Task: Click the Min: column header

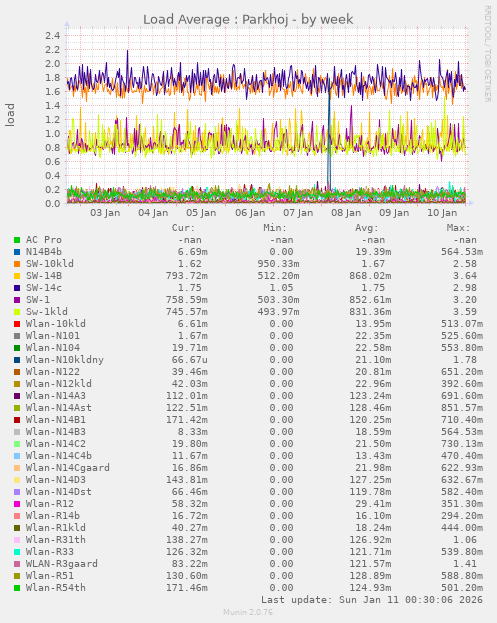Action: pyautogui.click(x=275, y=228)
